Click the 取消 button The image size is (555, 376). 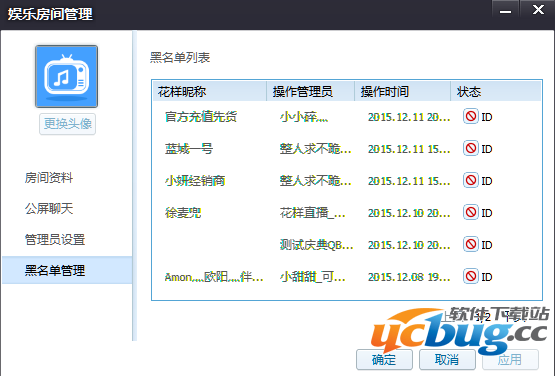point(447,360)
